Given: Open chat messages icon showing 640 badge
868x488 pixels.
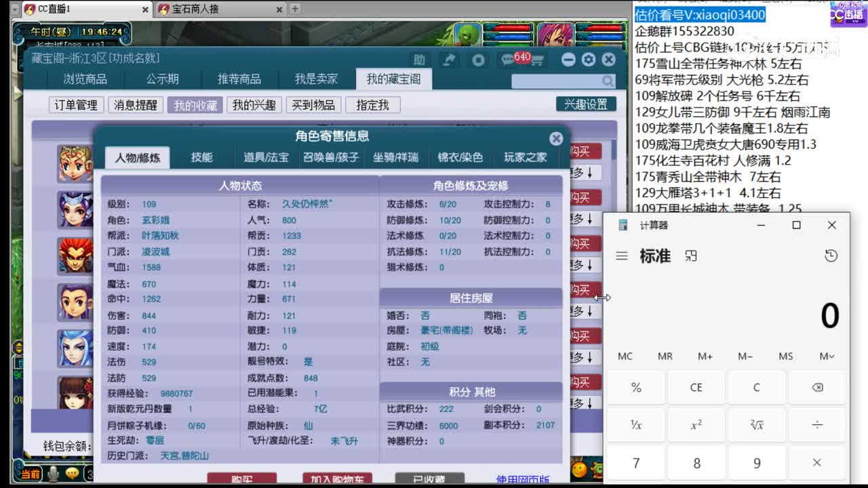Looking at the screenshot, I should coord(508,59).
